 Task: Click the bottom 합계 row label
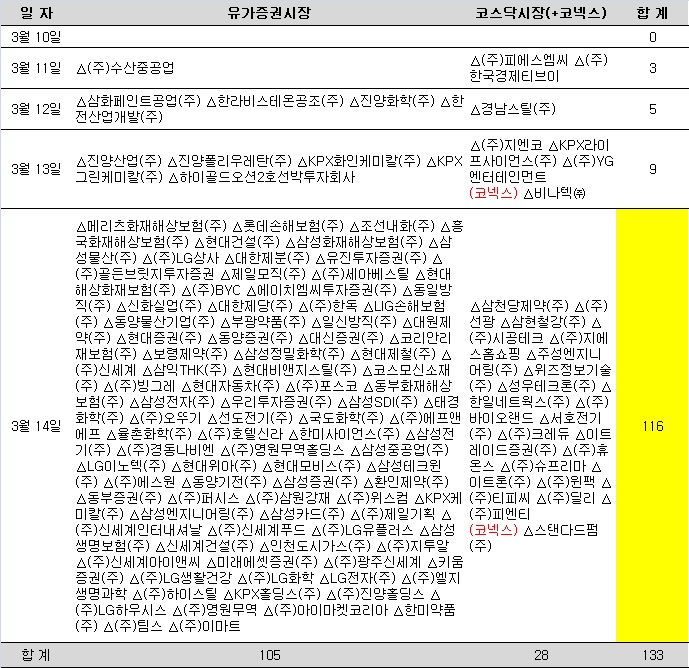tap(36, 655)
